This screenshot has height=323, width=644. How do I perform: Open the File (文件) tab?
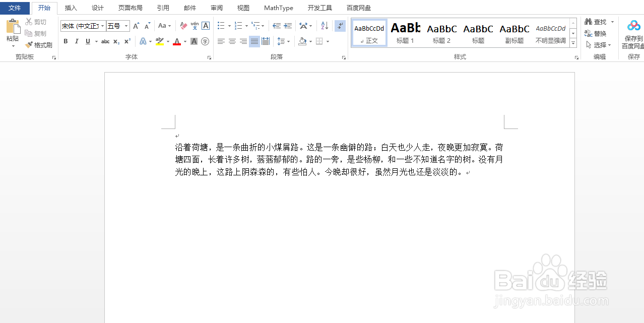point(15,8)
